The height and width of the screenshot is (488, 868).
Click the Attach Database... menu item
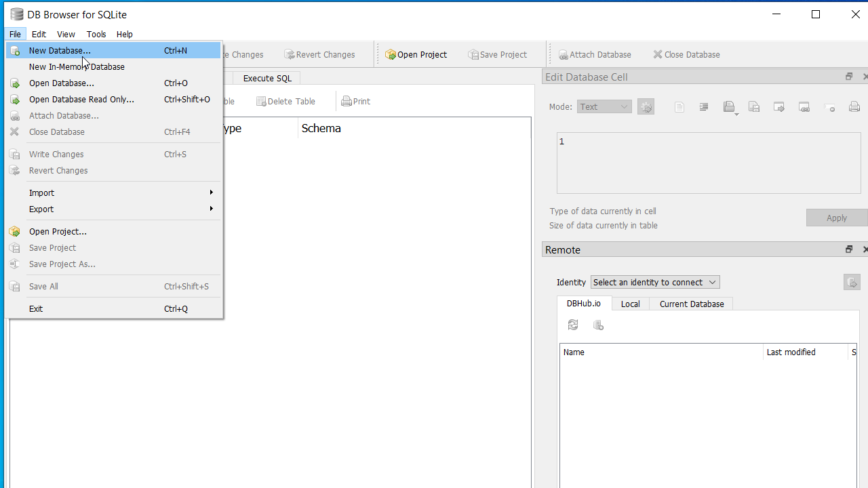pyautogui.click(x=113, y=115)
